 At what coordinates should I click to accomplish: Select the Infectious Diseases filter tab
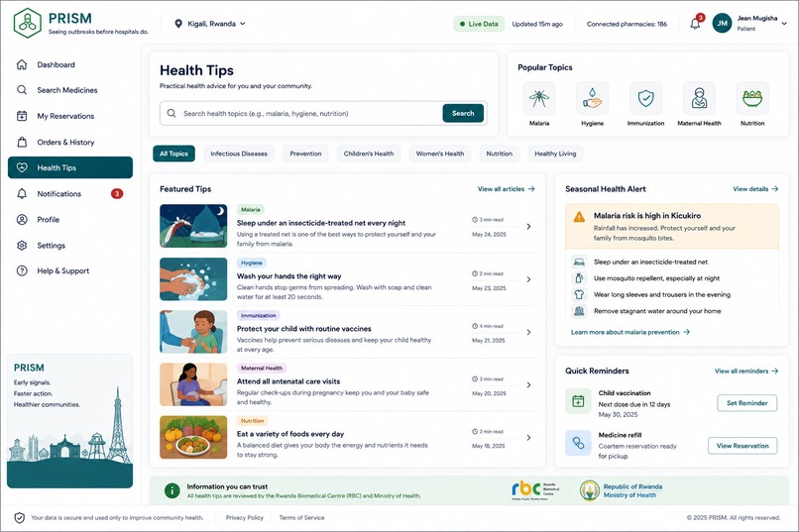coord(239,154)
